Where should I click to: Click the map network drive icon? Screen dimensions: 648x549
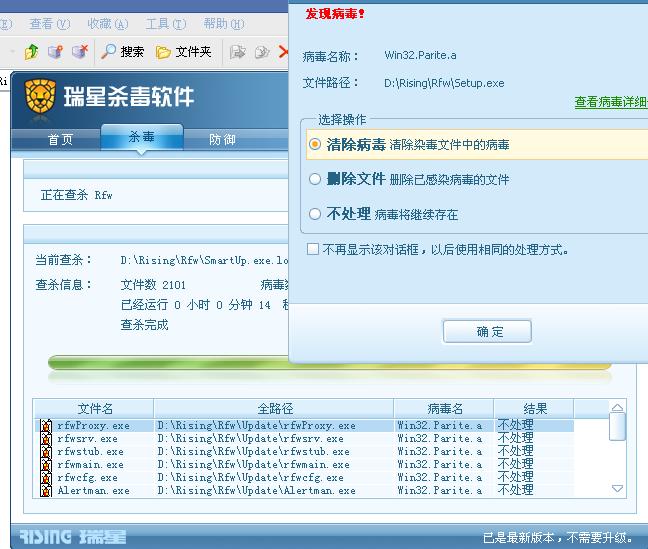point(55,52)
